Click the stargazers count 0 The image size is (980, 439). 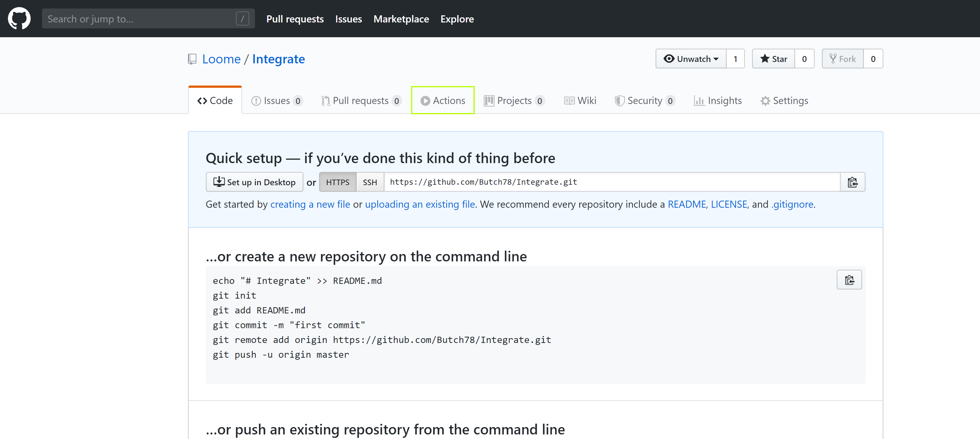(x=804, y=59)
